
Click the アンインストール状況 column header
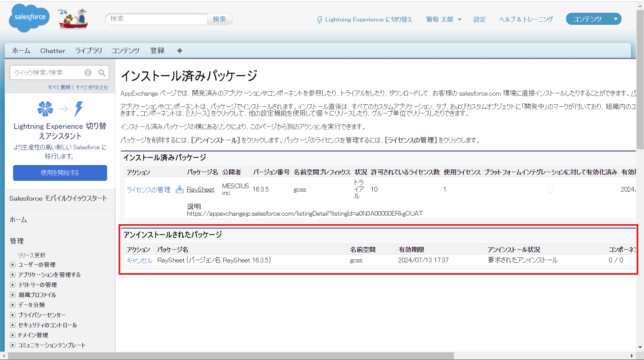point(514,250)
